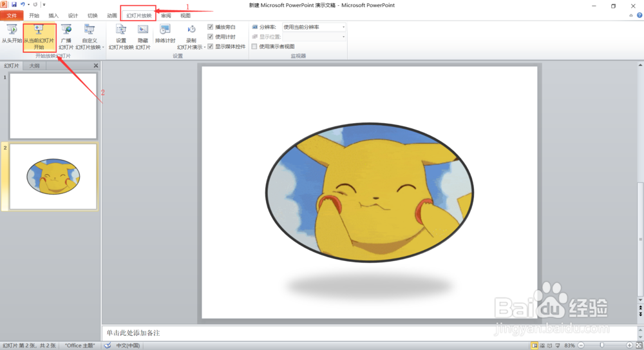Click the oval Pikachu picture on slide
This screenshot has height=350, width=644.
click(x=369, y=193)
